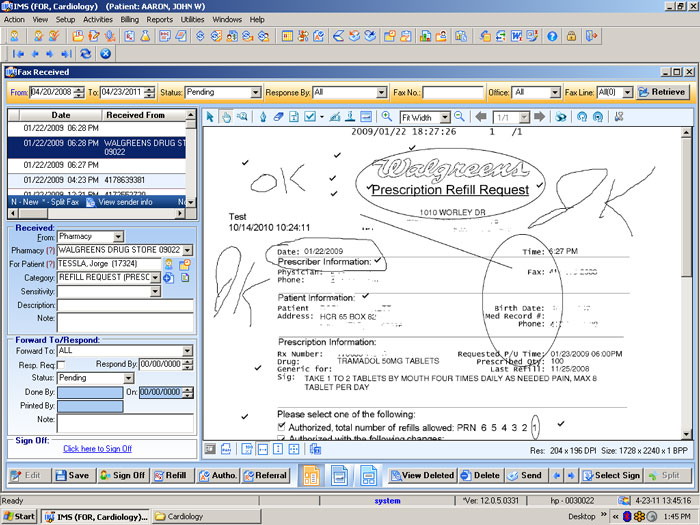Toggle the Resp. Req checkbox

click(x=61, y=365)
